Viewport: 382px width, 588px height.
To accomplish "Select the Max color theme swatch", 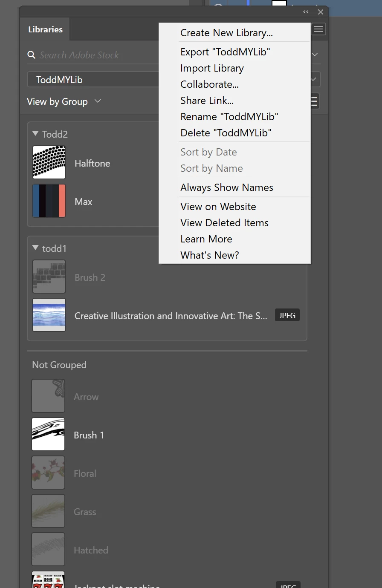I will coord(49,201).
